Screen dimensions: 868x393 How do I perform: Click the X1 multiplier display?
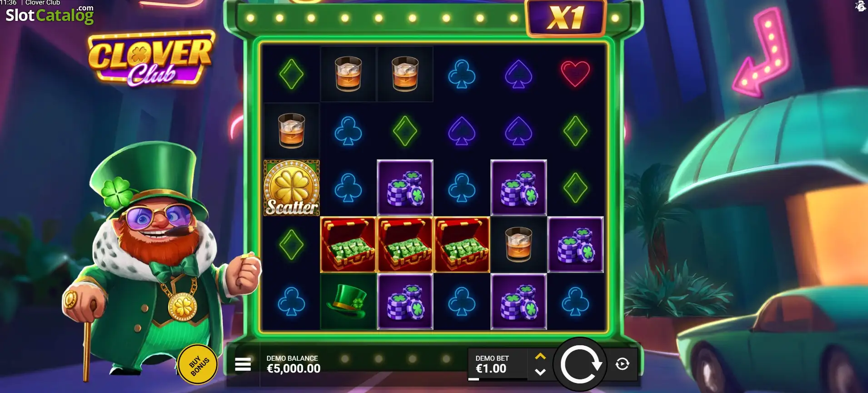pos(566,18)
